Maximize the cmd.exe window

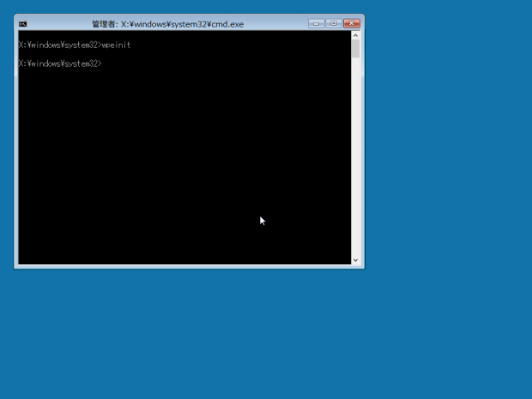coord(334,23)
